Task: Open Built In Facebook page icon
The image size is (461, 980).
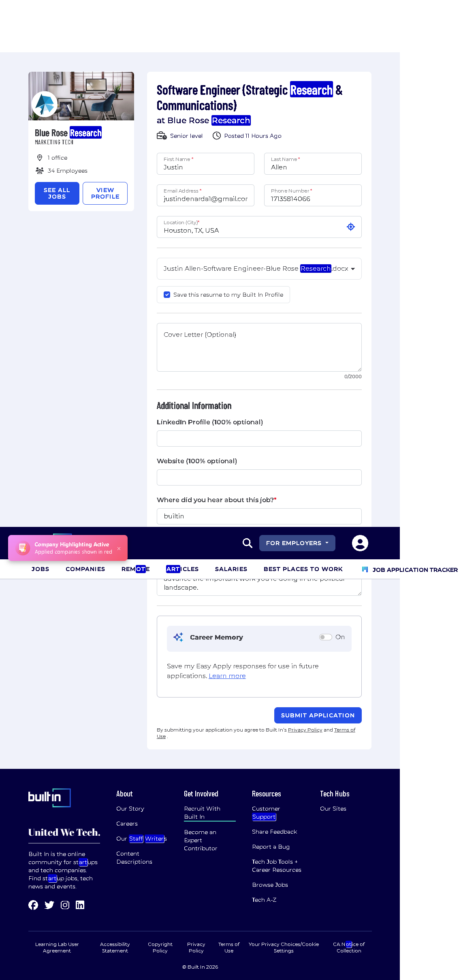Action: [33, 905]
